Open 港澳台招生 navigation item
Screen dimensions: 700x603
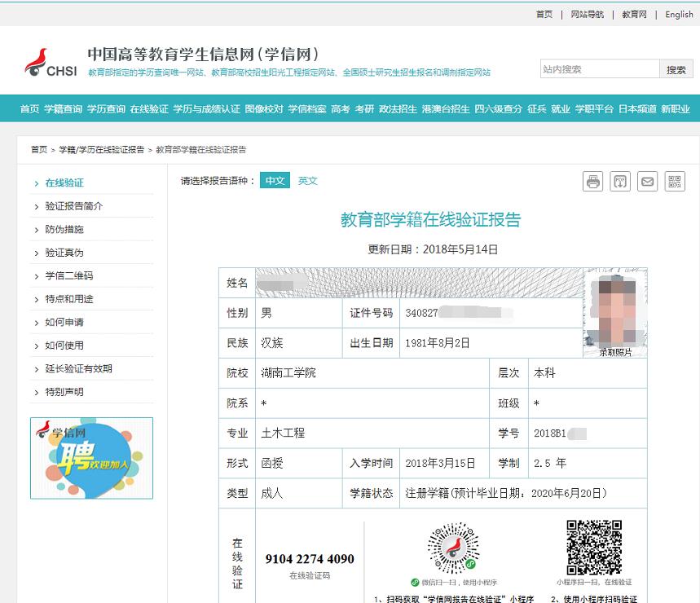[x=446, y=109]
